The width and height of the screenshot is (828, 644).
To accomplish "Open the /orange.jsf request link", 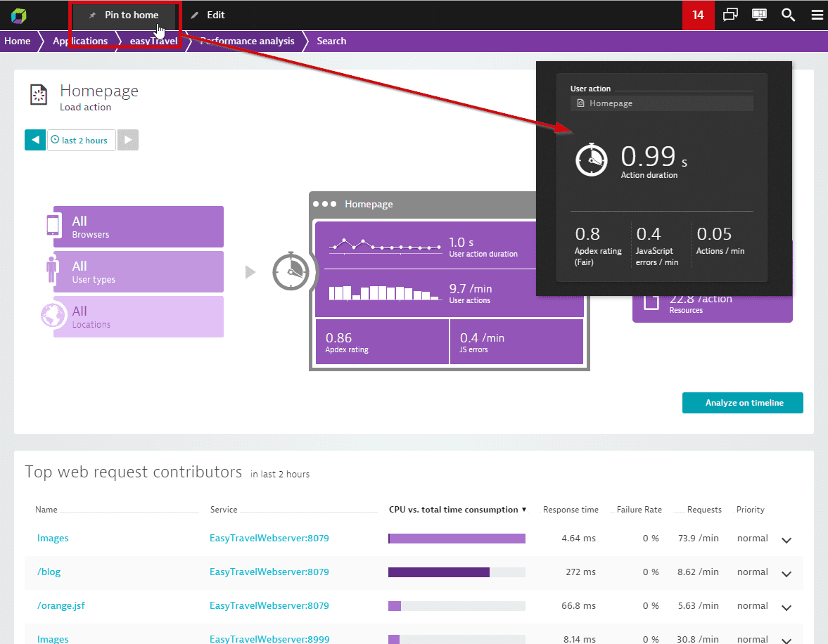I will (60, 605).
